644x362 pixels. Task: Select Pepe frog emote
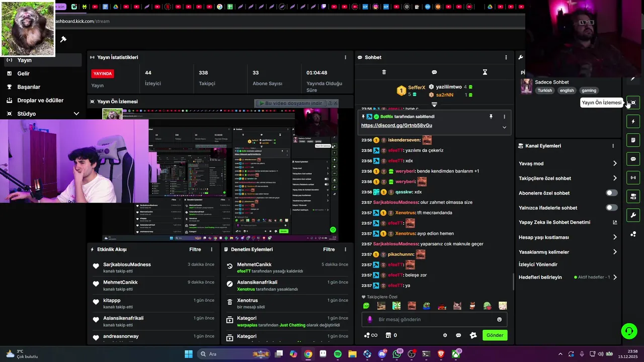pyautogui.click(x=427, y=306)
